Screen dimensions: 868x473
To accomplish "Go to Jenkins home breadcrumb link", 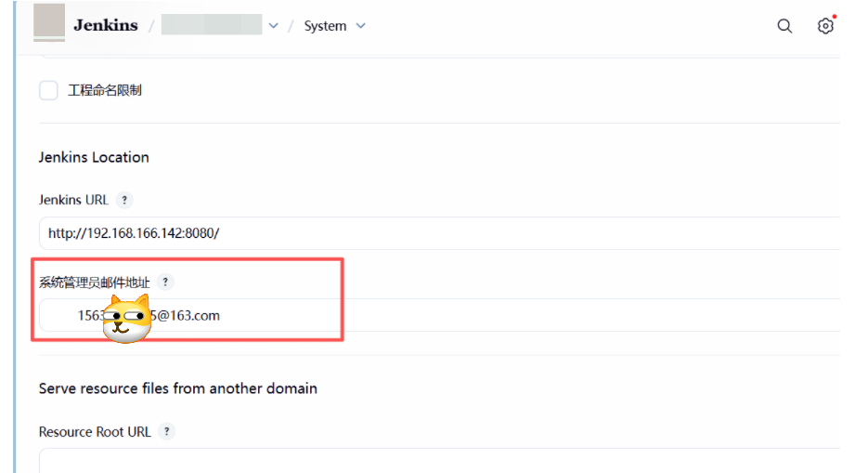I will pyautogui.click(x=106, y=25).
